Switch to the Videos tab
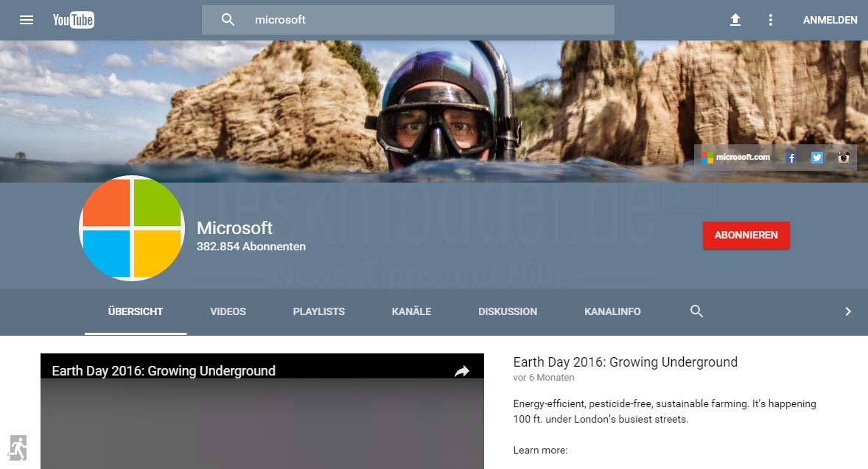868x469 pixels. (x=228, y=311)
